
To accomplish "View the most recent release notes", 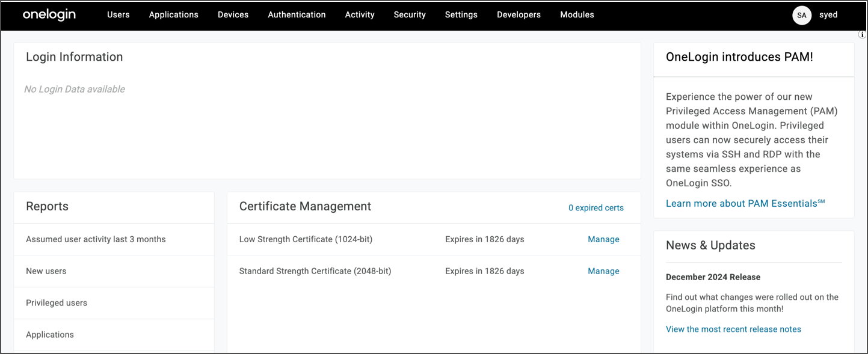I will click(733, 329).
